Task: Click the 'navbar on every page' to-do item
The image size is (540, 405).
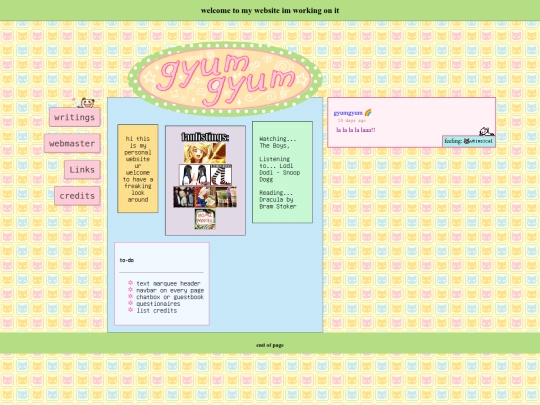Action: [x=170, y=290]
